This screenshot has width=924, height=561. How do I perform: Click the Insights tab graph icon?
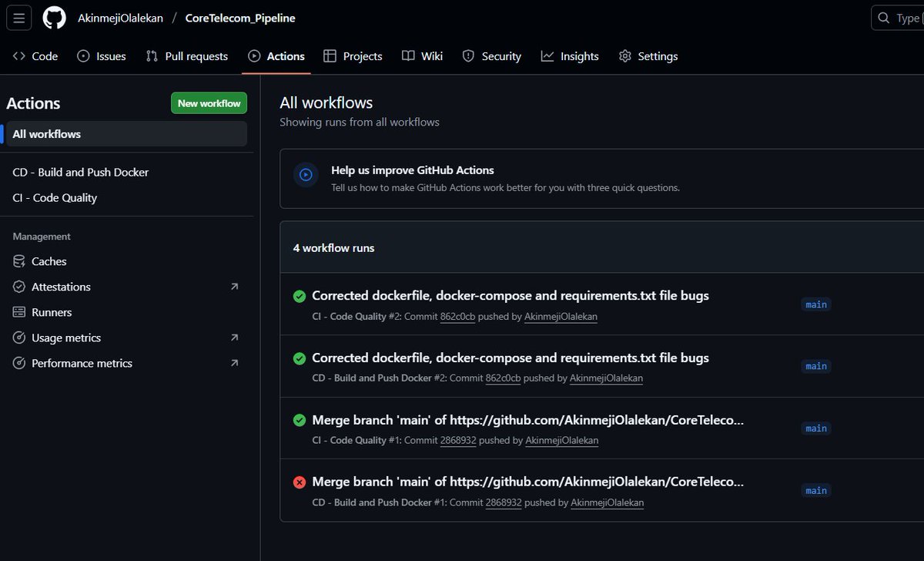click(x=547, y=56)
